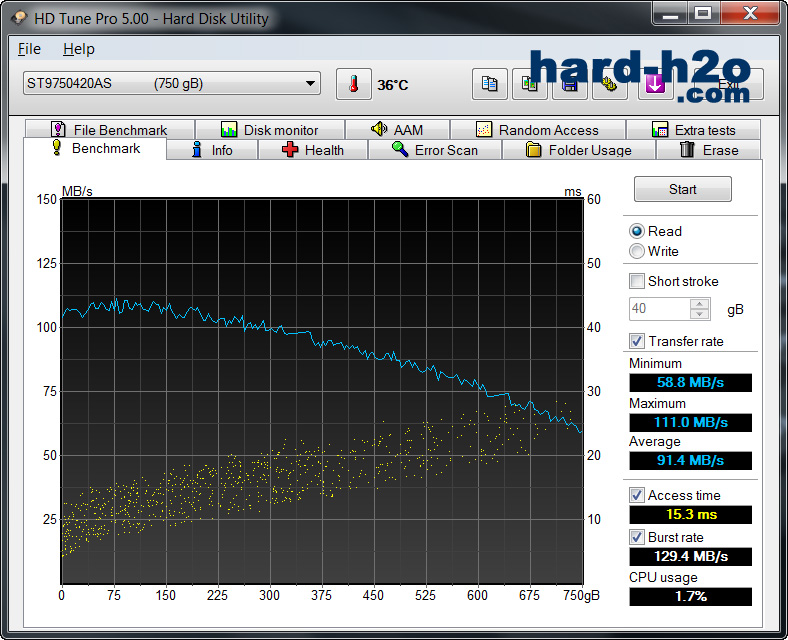This screenshot has height=640, width=788.
Task: Select the Write radio button
Action: 637,251
